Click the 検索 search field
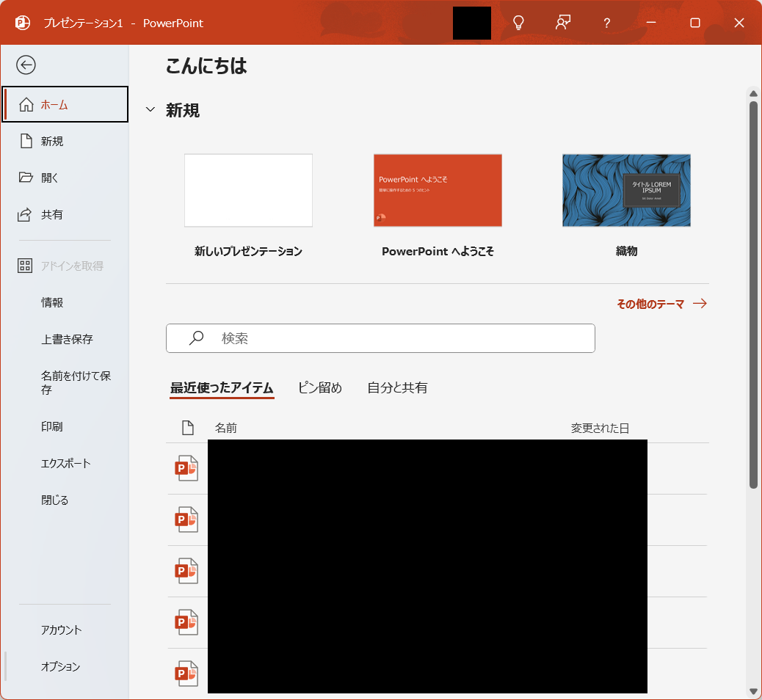 (380, 338)
